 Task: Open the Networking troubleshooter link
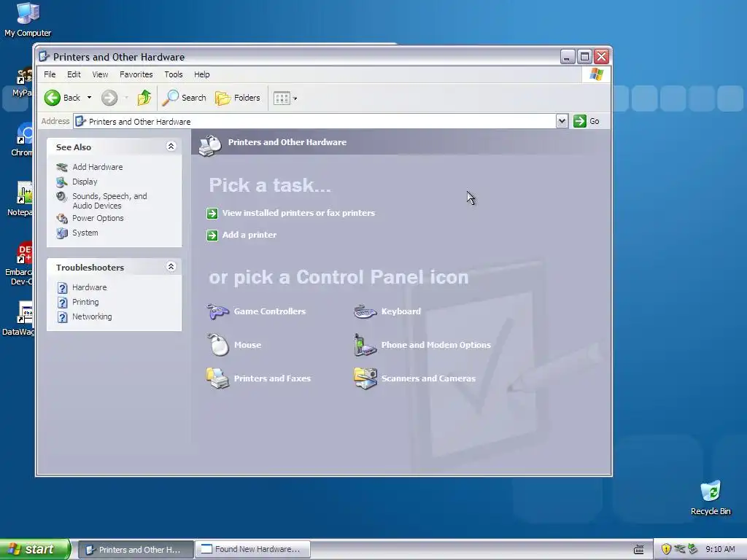click(x=92, y=316)
